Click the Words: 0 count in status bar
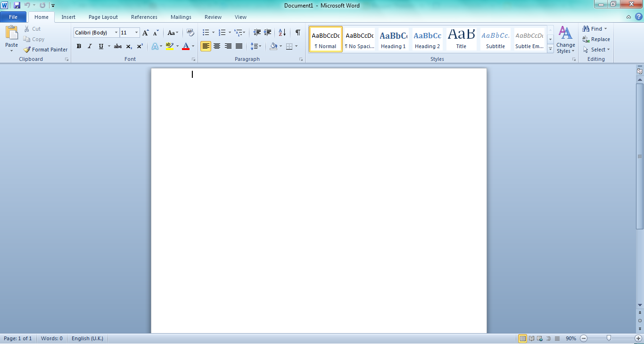The height and width of the screenshot is (344, 644). click(x=52, y=338)
